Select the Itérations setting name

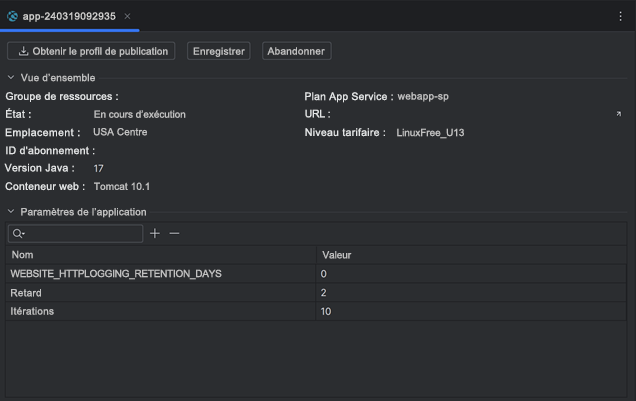(x=32, y=311)
